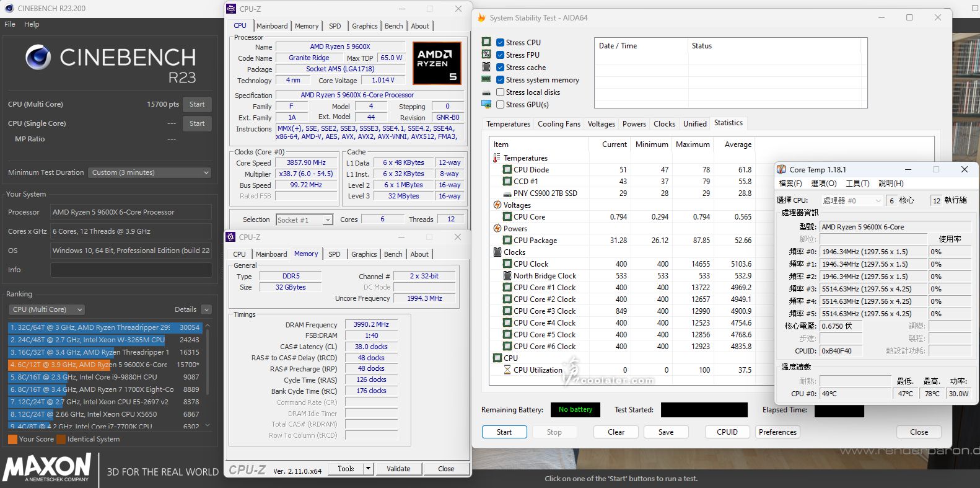
Task: Expand the Details arrow in Cinebench Ranking
Action: [206, 309]
